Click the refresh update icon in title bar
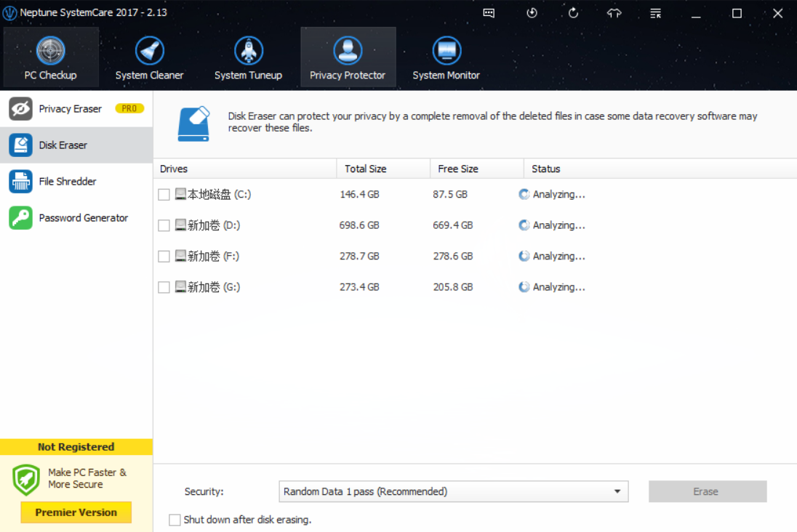This screenshot has height=532, width=797. [x=573, y=13]
